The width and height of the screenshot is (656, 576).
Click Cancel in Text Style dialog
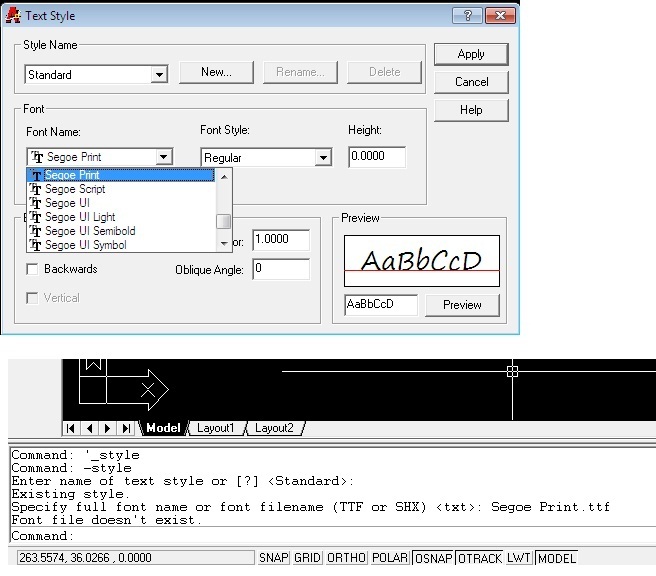click(x=471, y=82)
